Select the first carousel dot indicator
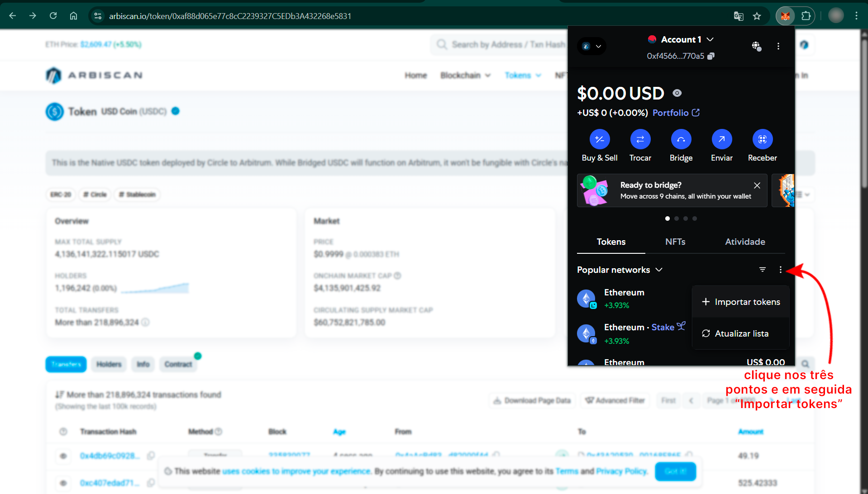Image resolution: width=868 pixels, height=494 pixels. point(668,218)
